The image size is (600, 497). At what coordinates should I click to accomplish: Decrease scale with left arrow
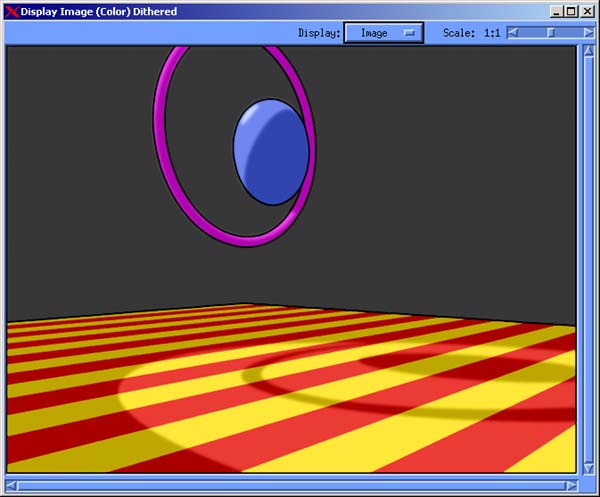coord(512,33)
